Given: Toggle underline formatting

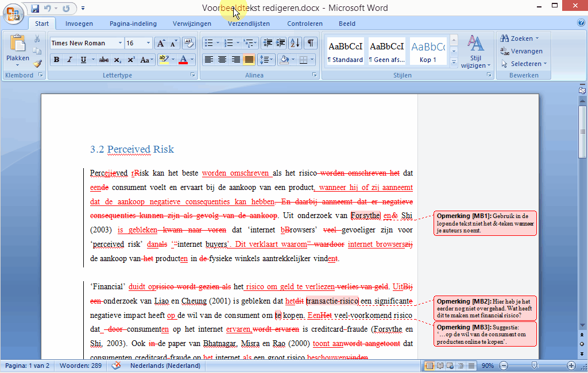Looking at the screenshot, I should click(x=83, y=60).
